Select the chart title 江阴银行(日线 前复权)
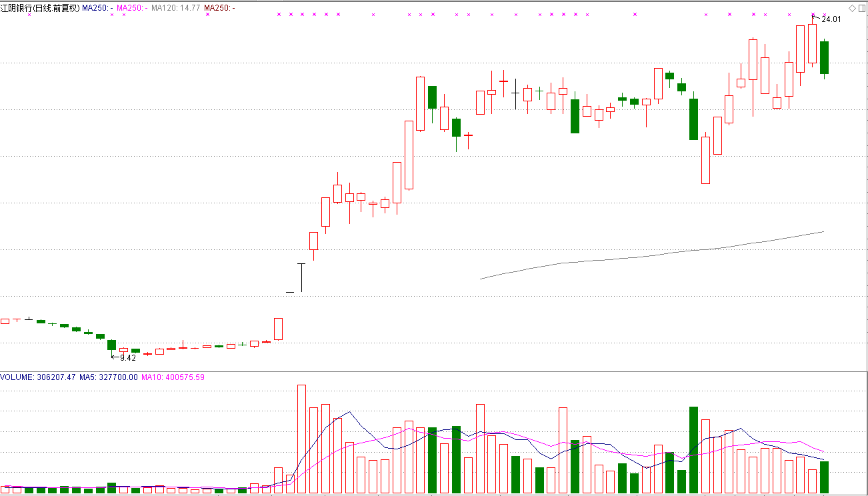868x496 pixels. point(40,8)
